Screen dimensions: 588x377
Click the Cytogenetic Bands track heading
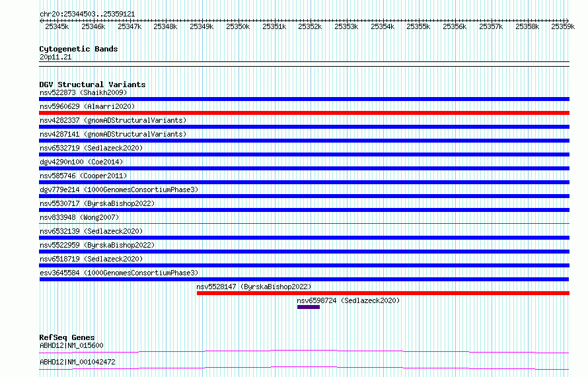(x=79, y=49)
